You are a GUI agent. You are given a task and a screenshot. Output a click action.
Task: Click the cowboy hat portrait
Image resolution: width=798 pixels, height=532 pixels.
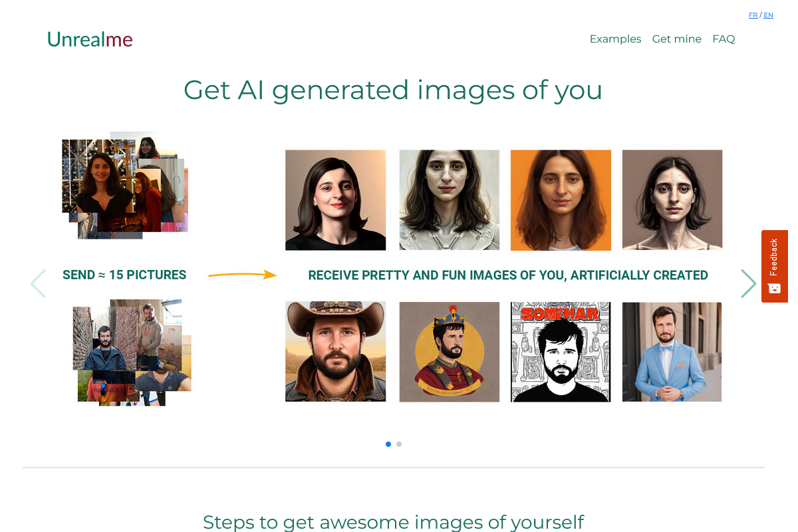pyautogui.click(x=335, y=352)
